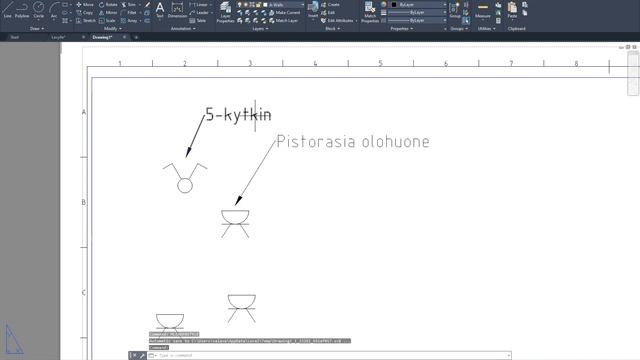The width and height of the screenshot is (640, 360).
Task: Click the 'Pistorasia olohuone' text label
Action: [x=353, y=142]
